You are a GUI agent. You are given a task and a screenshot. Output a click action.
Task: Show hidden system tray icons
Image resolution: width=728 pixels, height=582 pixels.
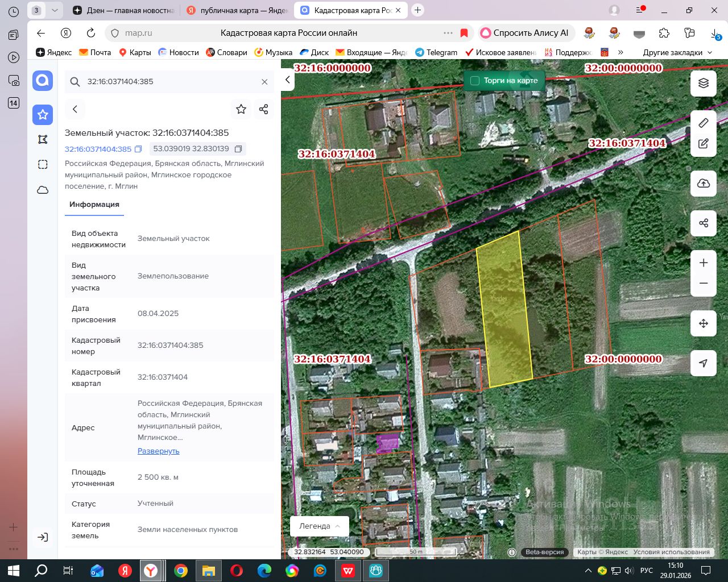coord(588,571)
